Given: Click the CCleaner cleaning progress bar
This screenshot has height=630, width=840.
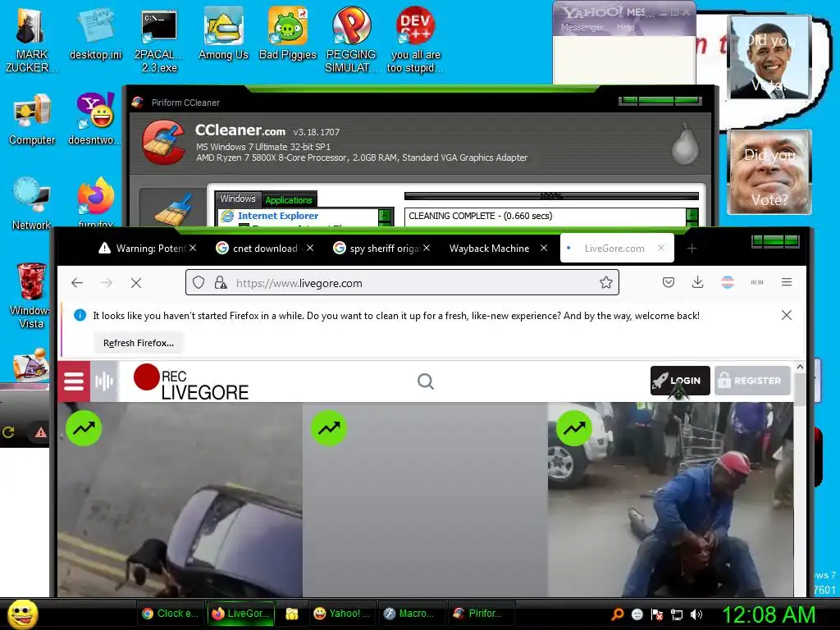Looking at the screenshot, I should pos(551,196).
